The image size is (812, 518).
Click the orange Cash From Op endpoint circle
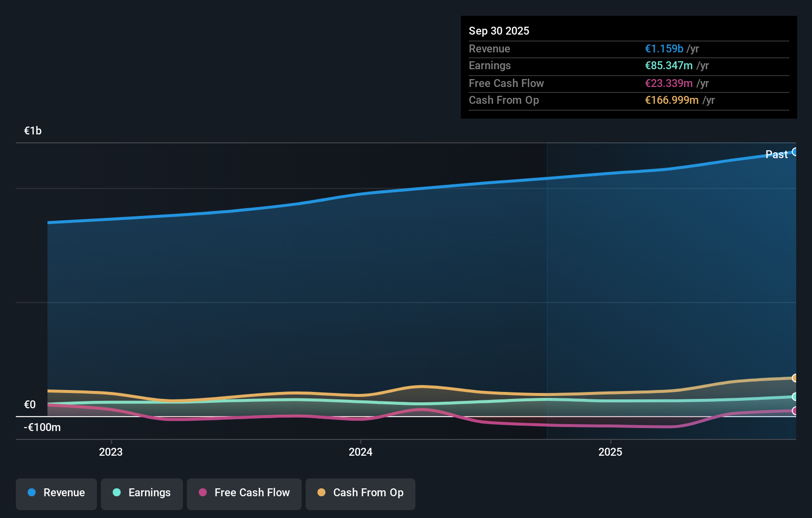click(795, 378)
